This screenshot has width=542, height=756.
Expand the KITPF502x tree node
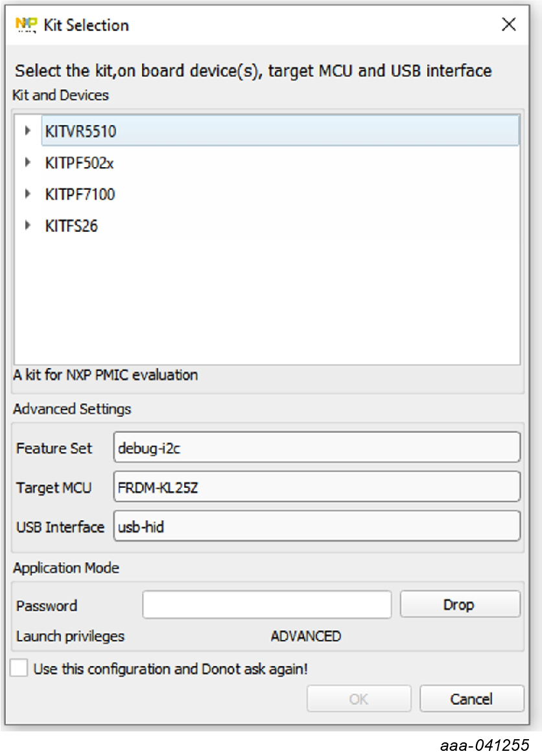point(28,163)
